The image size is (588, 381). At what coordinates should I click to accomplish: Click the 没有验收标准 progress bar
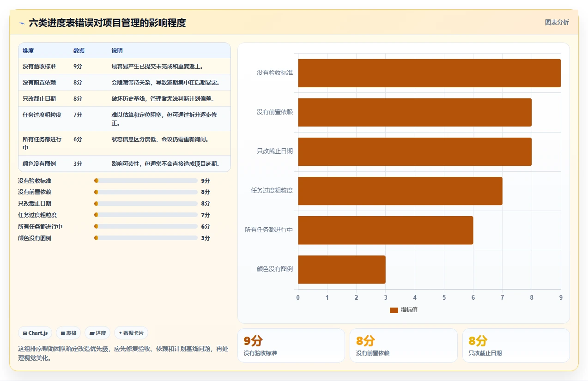(x=146, y=181)
